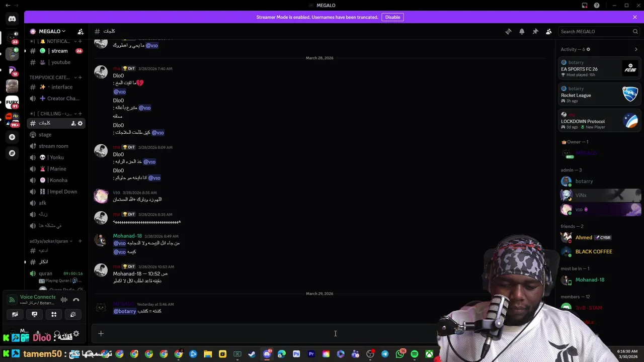Click the Add a Server plus icon
The image size is (644, 362).
click(12, 137)
